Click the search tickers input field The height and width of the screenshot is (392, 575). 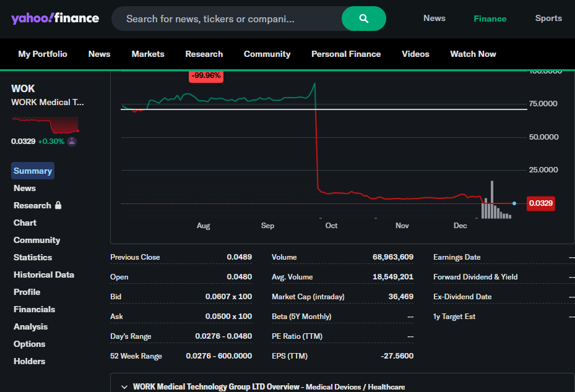click(226, 19)
